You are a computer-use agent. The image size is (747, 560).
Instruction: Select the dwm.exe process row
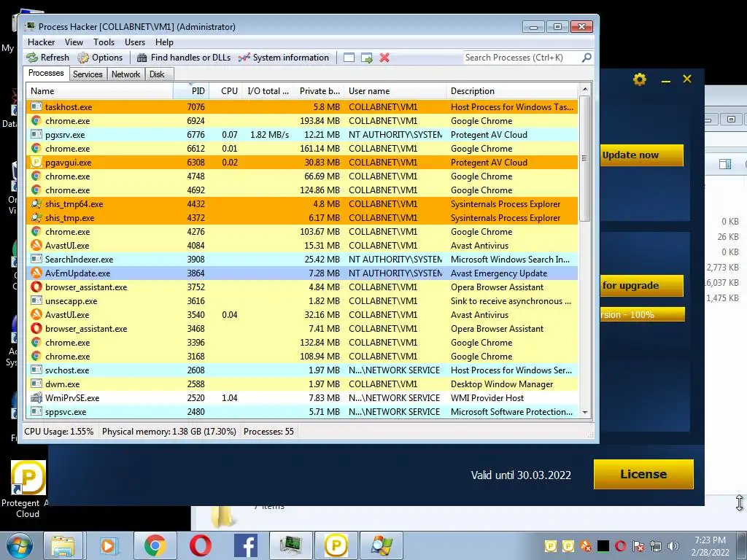[x=303, y=384]
